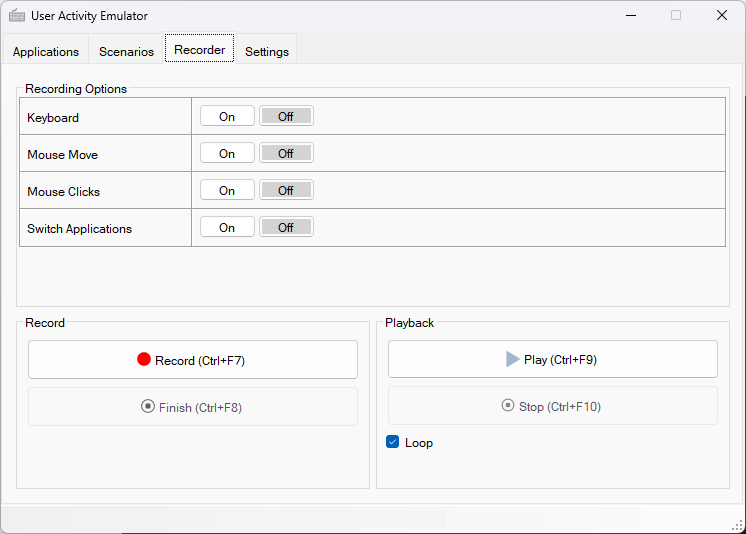Click the Mouse Move row label
The height and width of the screenshot is (534, 746).
[62, 155]
